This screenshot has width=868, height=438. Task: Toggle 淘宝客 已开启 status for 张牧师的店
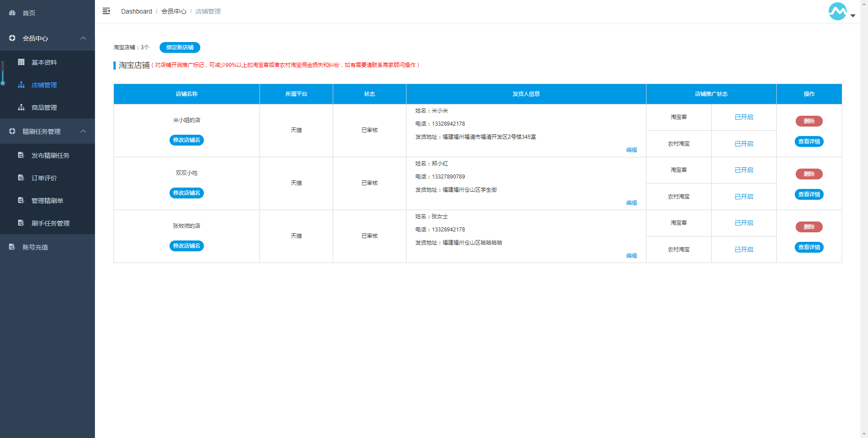tap(744, 223)
